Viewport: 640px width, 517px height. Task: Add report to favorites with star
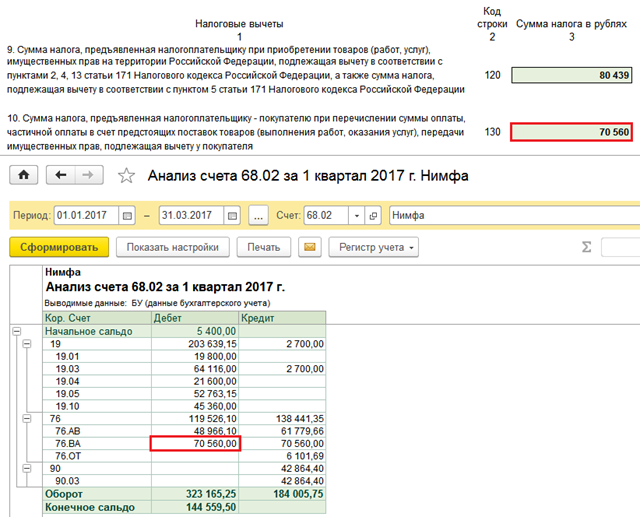point(127,176)
